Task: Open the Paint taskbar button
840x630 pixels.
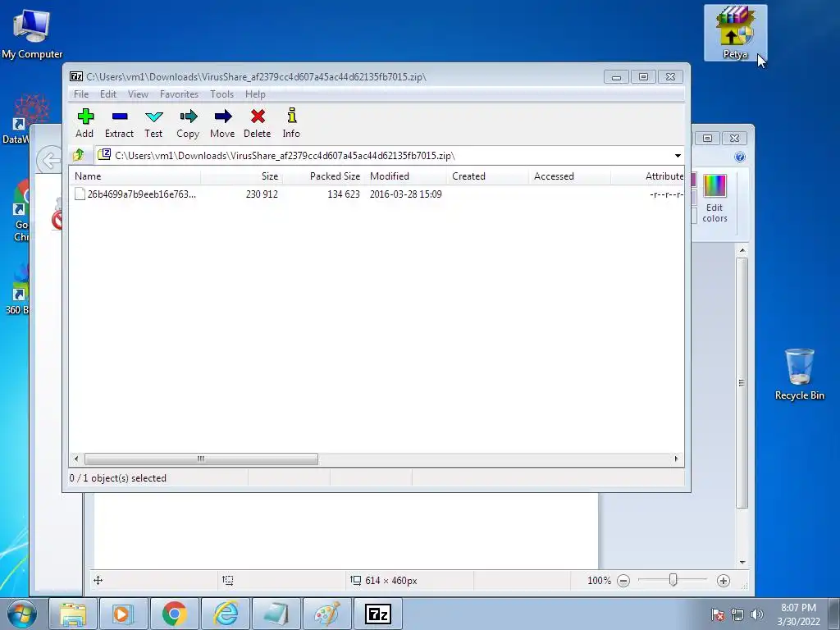Action: pos(326,614)
